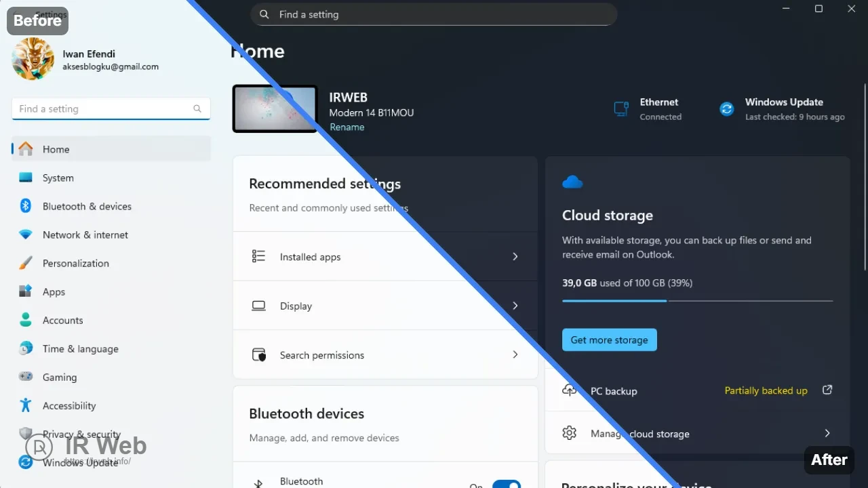Open Ethernet Connected status

[x=648, y=108]
